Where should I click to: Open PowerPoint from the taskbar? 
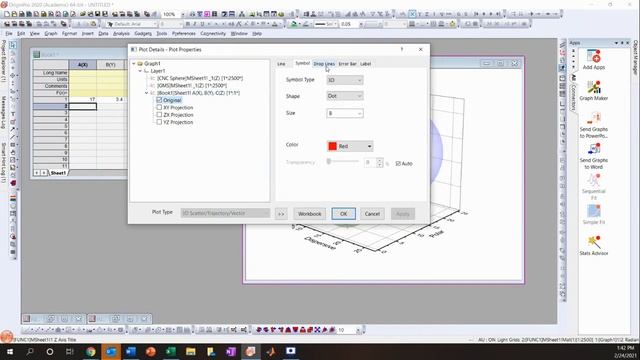[x=151, y=351]
